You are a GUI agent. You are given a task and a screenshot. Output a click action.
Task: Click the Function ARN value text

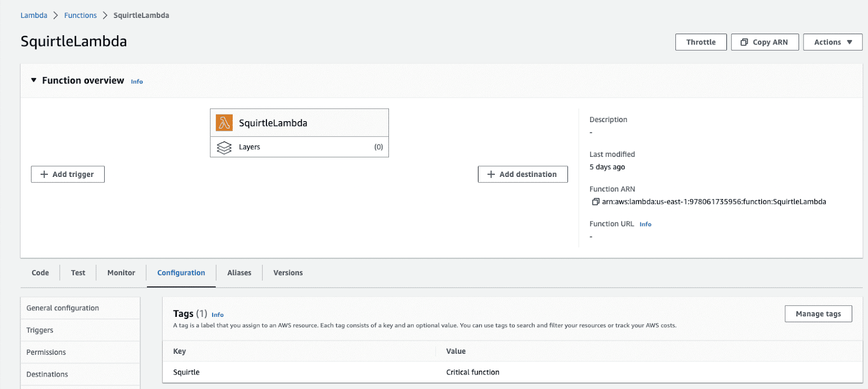tap(714, 202)
